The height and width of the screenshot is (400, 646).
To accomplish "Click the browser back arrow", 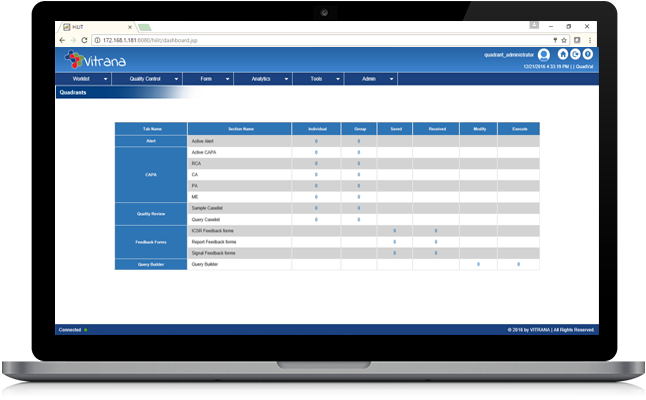I will (61, 39).
